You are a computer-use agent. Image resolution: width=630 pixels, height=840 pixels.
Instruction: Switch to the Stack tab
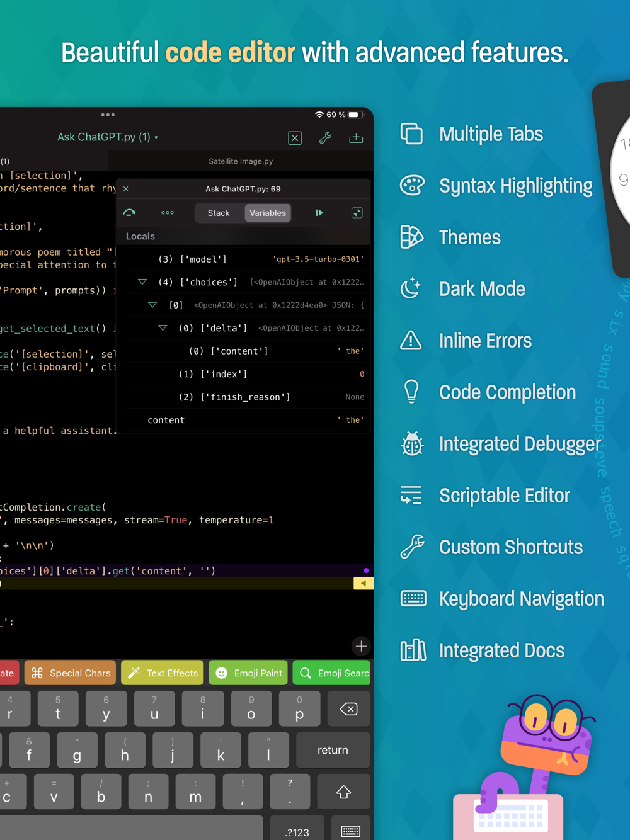coord(219,213)
